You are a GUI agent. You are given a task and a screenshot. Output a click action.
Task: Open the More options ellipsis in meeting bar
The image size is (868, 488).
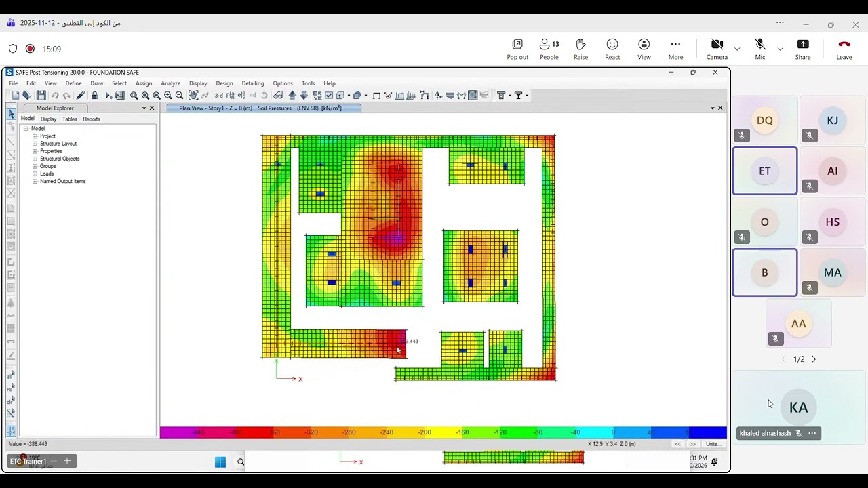pos(675,49)
